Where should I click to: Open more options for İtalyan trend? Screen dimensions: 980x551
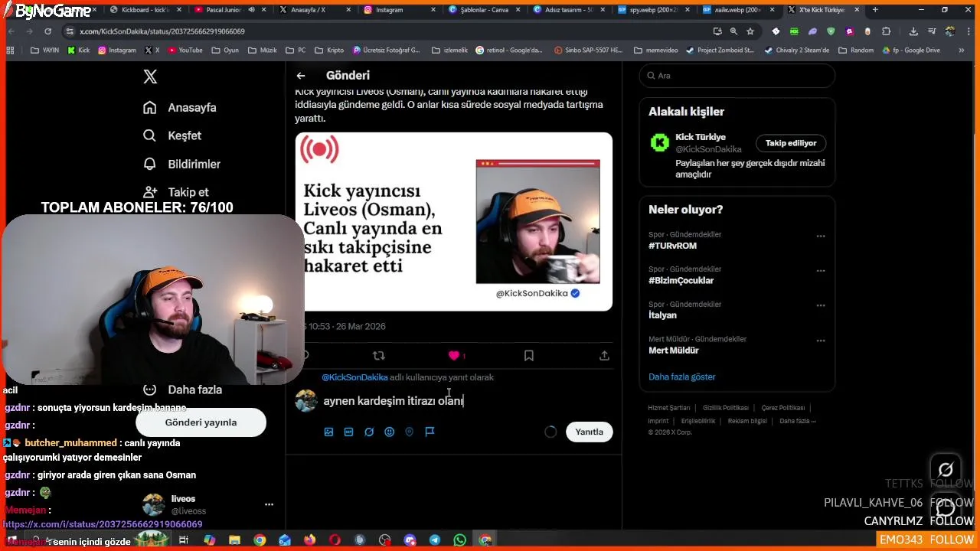821,305
